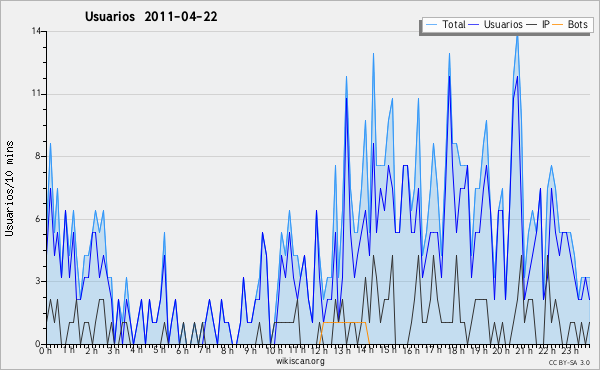Click the x-axis label '9 h'
The width and height of the screenshot is (600, 370).
pos(250,350)
